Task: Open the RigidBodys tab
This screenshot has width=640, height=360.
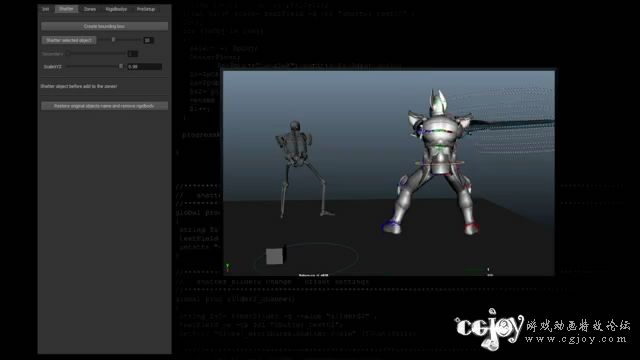Action: [x=116, y=9]
